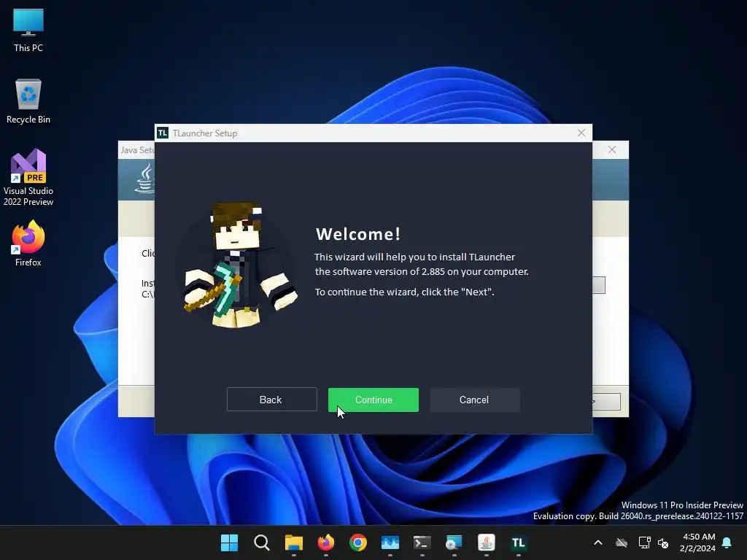Click the Back button in TLauncher Setup
Viewport: 747px width, 560px height.
(271, 400)
